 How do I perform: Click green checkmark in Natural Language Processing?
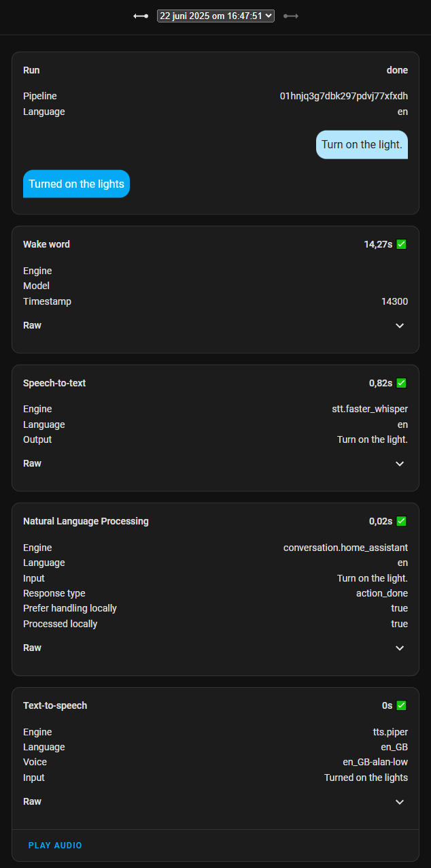click(x=401, y=521)
